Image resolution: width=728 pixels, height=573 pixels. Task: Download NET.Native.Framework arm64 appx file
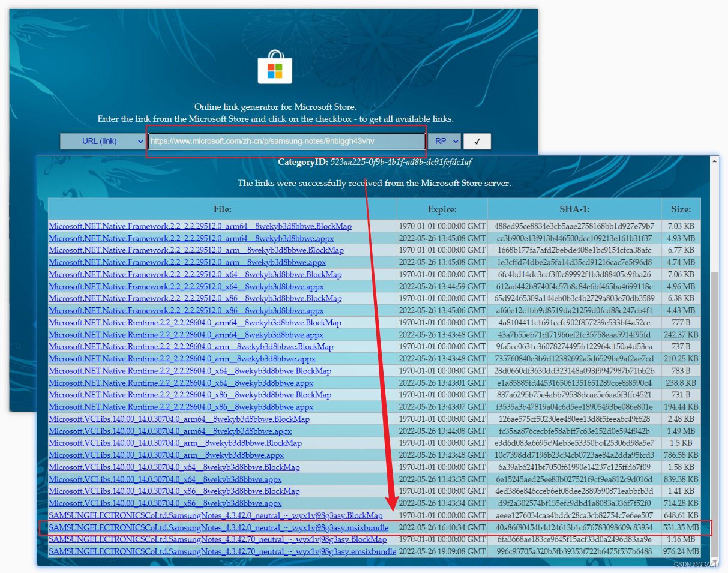[191, 238]
